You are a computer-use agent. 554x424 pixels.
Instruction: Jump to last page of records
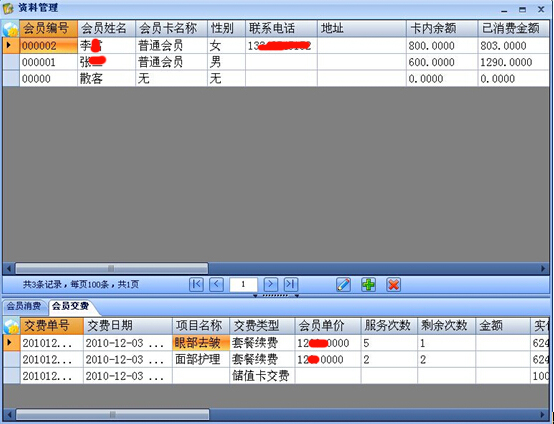pyautogui.click(x=290, y=284)
